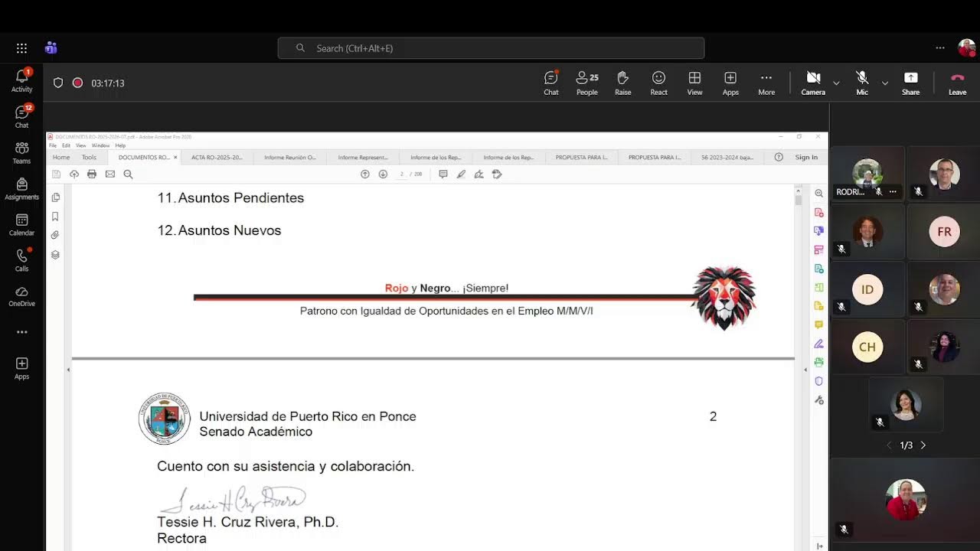Open OneDrive in the Teams sidebar
This screenshot has height=551, width=980.
click(x=21, y=295)
